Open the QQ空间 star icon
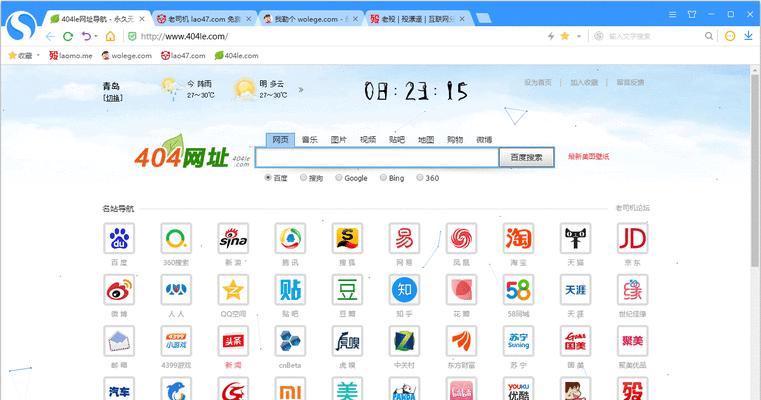Viewport: 761px width, 400px height. pyautogui.click(x=233, y=290)
